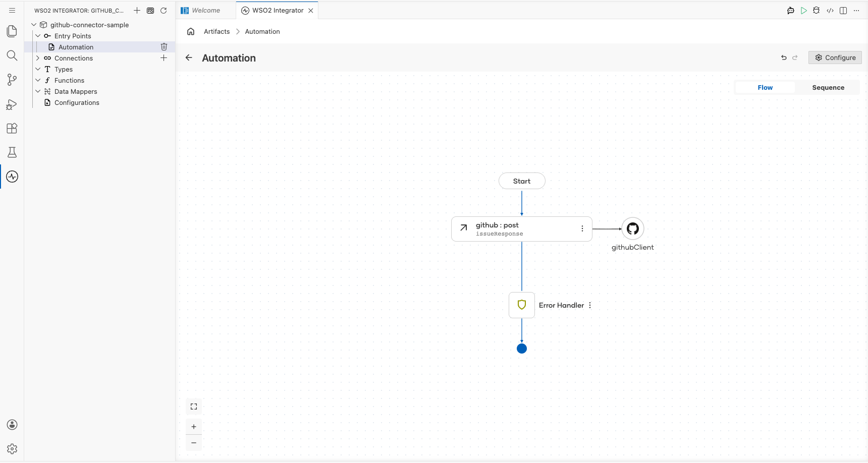Image resolution: width=868 pixels, height=463 pixels.
Task: Switch to Sequence view
Action: click(x=828, y=88)
